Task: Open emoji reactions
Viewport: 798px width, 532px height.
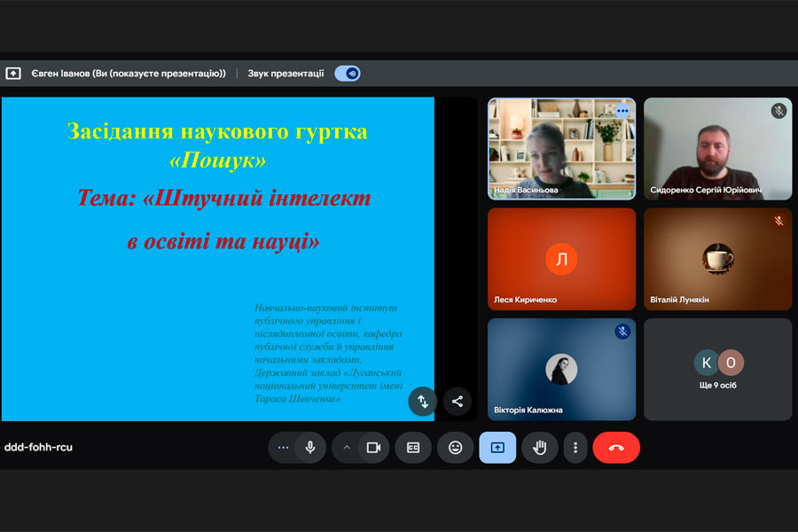Action: coord(456,448)
